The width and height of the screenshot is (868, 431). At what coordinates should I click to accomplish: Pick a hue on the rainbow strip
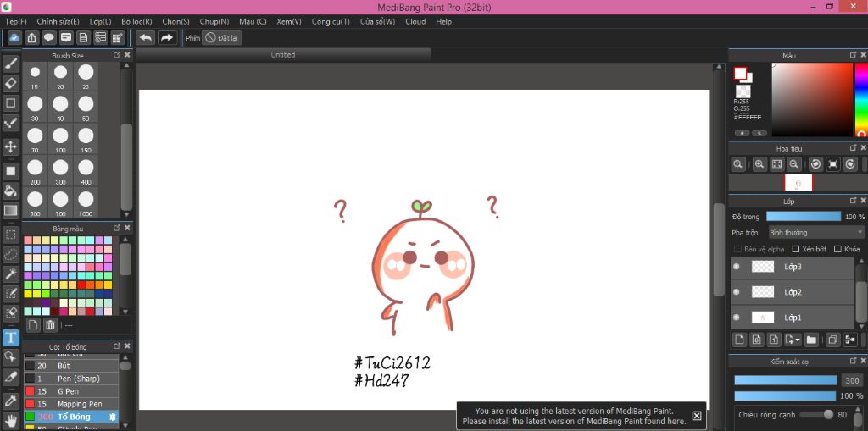861,100
